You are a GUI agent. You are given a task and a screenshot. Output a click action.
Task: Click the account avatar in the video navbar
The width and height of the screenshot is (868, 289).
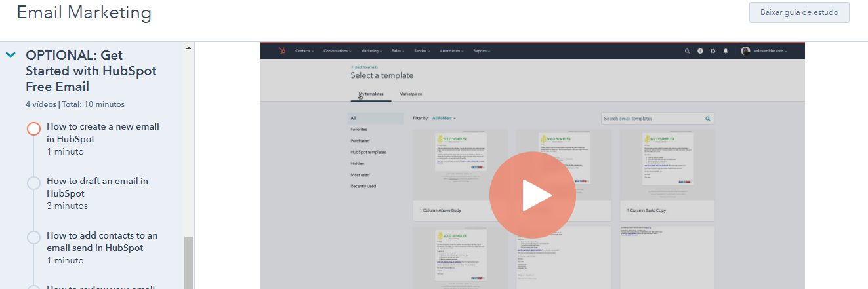(x=745, y=50)
